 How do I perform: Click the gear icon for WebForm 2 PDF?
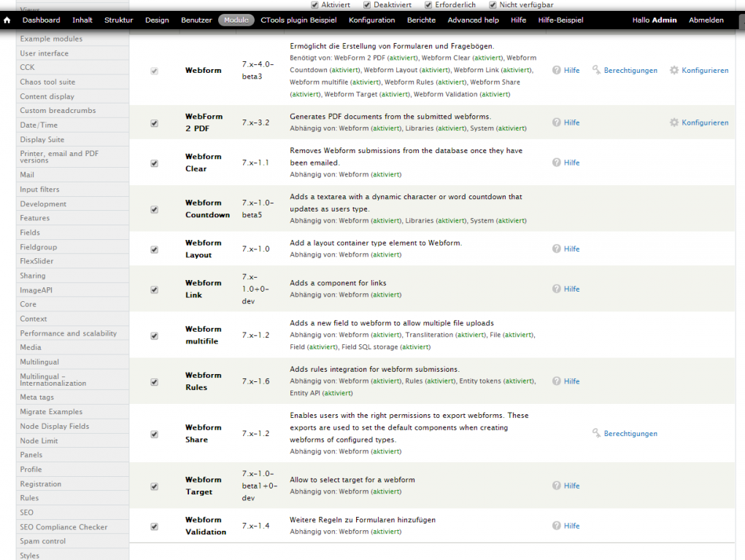tap(674, 122)
